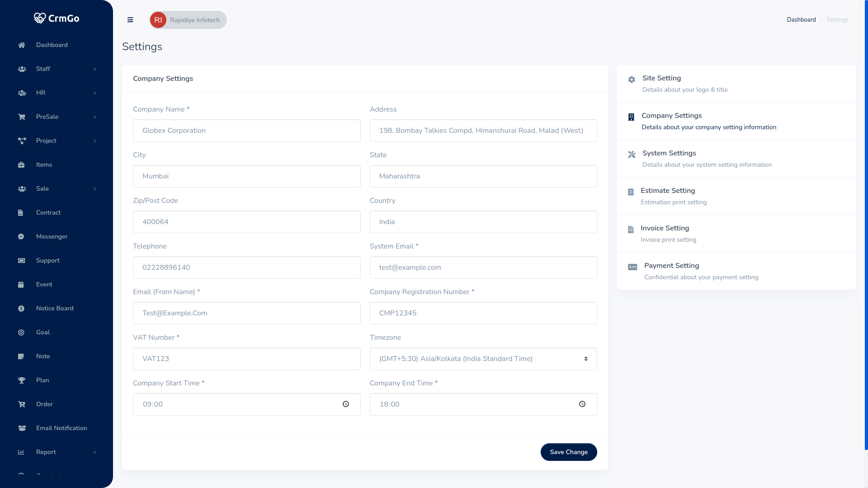The height and width of the screenshot is (488, 868).
Task: Click the hamburger menu toggle icon
Action: 130,20
